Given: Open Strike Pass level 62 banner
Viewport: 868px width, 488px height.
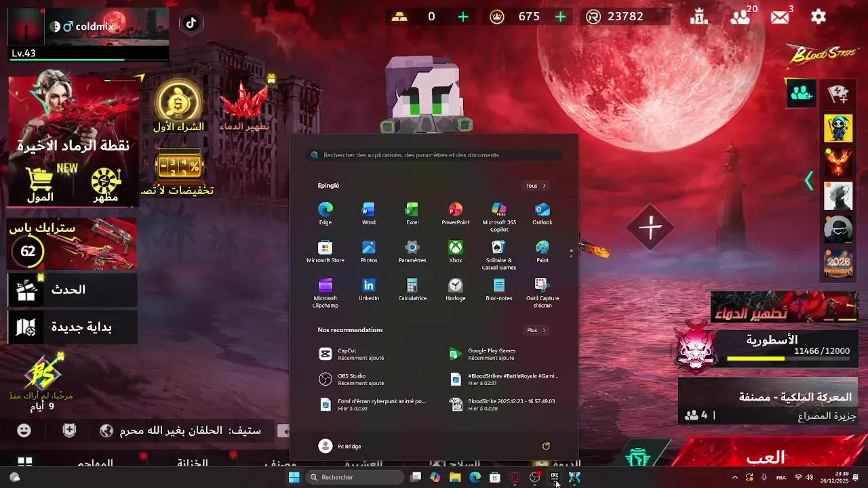Looking at the screenshot, I should point(72,243).
